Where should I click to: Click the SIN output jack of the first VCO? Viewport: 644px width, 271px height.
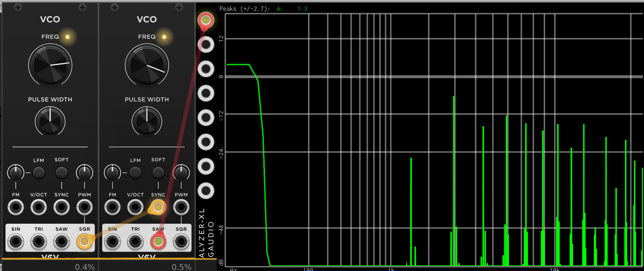click(16, 242)
